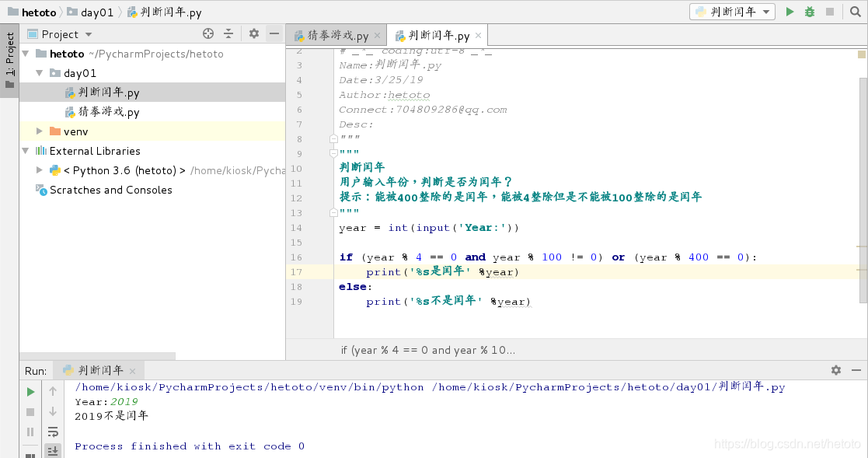The image size is (868, 458).
Task: Minimize the Run tool window
Action: click(856, 370)
